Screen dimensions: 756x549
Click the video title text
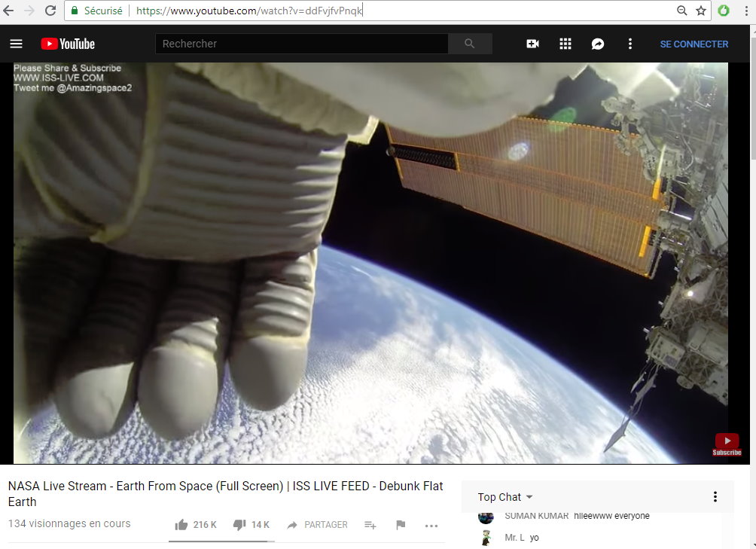[226, 493]
